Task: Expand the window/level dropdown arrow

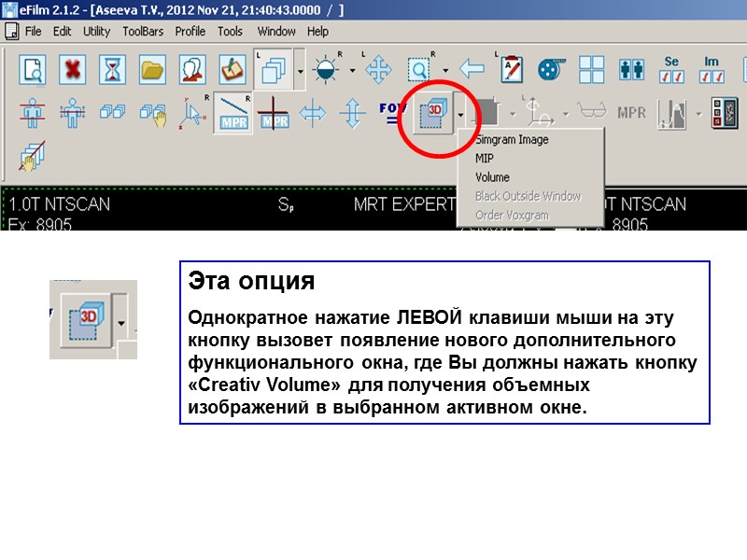Action: pos(352,71)
